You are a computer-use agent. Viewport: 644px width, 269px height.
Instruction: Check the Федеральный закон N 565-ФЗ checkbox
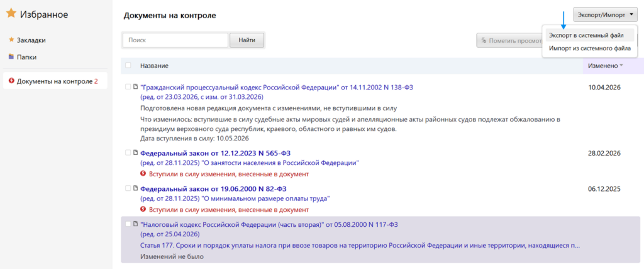pyautogui.click(x=128, y=152)
